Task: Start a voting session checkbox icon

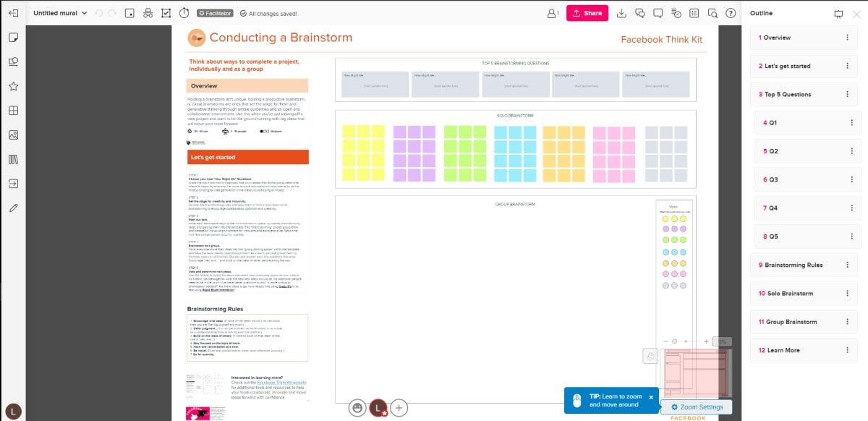Action: tap(166, 13)
